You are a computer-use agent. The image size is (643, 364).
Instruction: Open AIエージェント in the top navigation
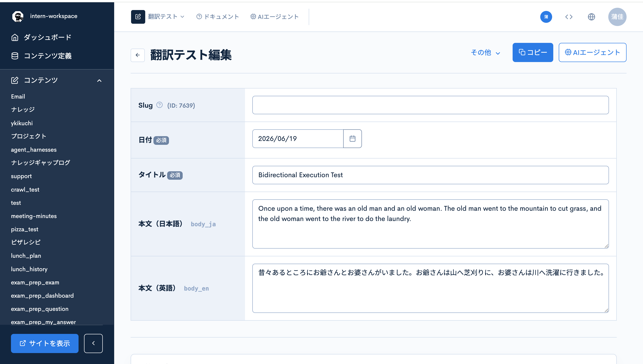click(x=274, y=17)
